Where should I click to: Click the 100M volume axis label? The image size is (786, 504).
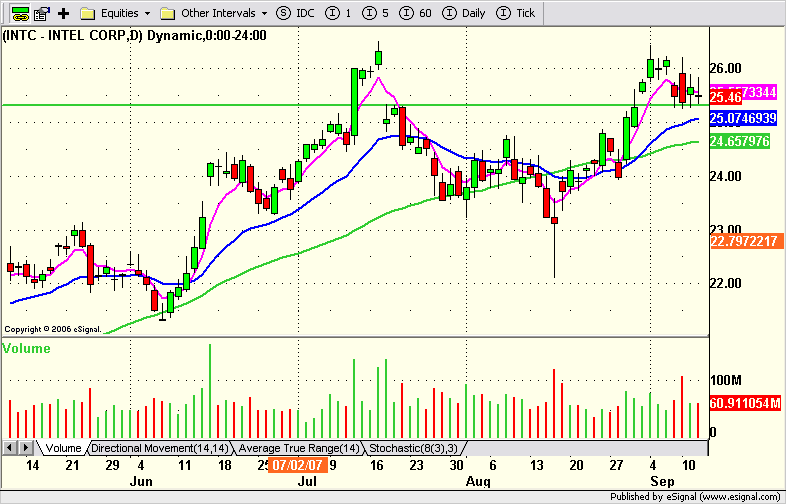(726, 380)
